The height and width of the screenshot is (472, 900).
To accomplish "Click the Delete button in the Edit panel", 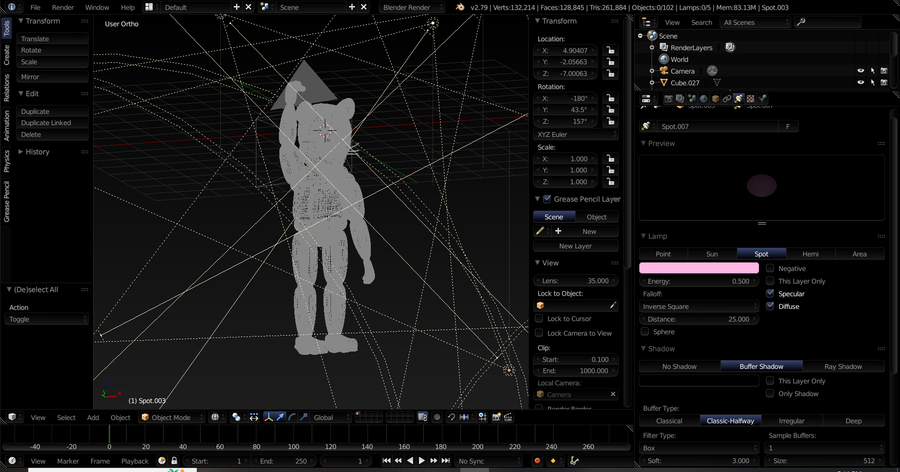I will pos(53,134).
